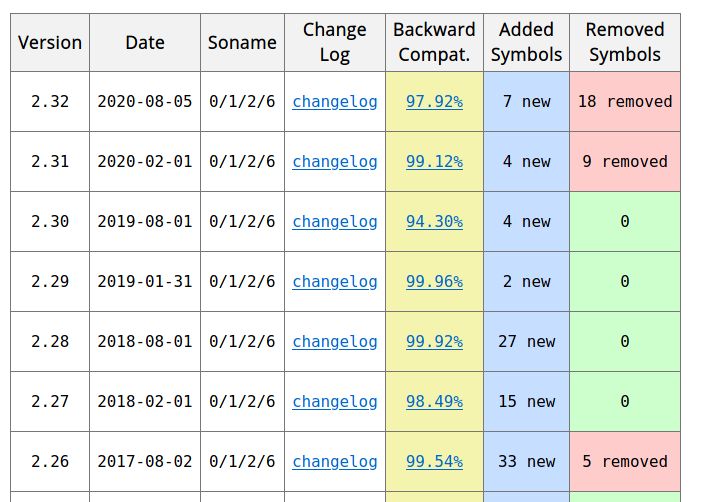This screenshot has height=502, width=714.
Task: Click the 97.92% backward compatibility link
Action: (434, 101)
